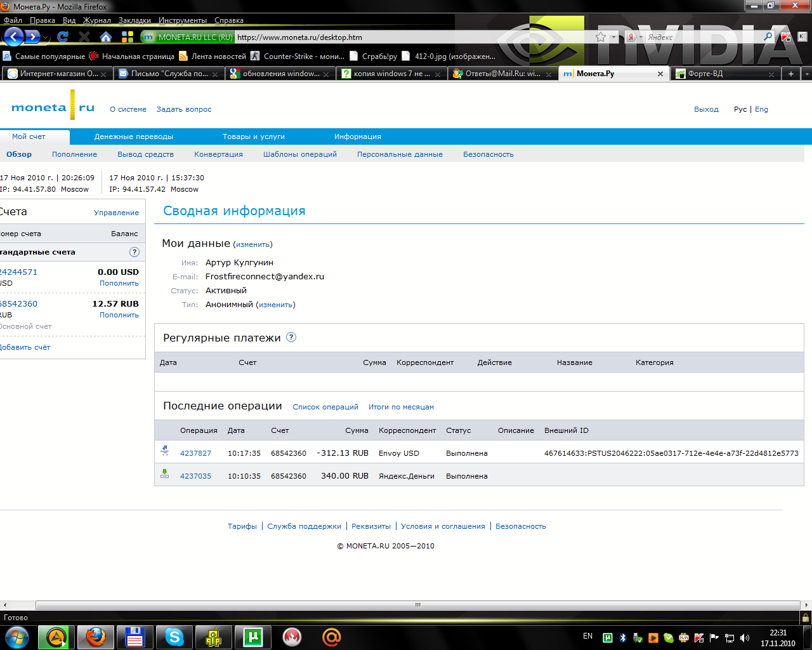This screenshot has height=650, width=812.
Task: Switch to the Форте-ВД browser tab
Action: point(725,74)
